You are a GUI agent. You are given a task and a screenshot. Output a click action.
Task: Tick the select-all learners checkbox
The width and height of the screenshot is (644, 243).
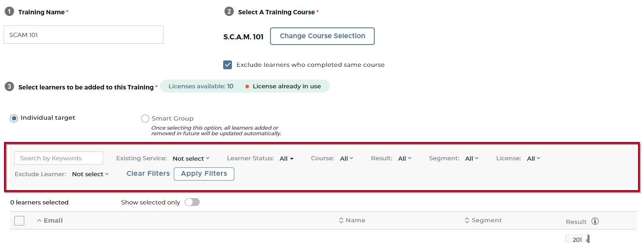(19, 221)
